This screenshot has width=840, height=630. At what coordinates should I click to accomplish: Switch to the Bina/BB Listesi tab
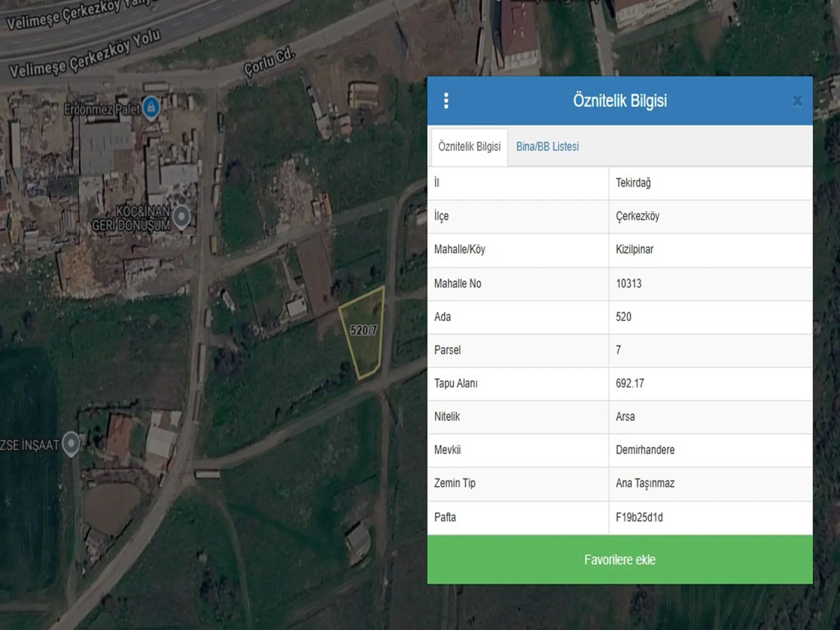(547, 147)
